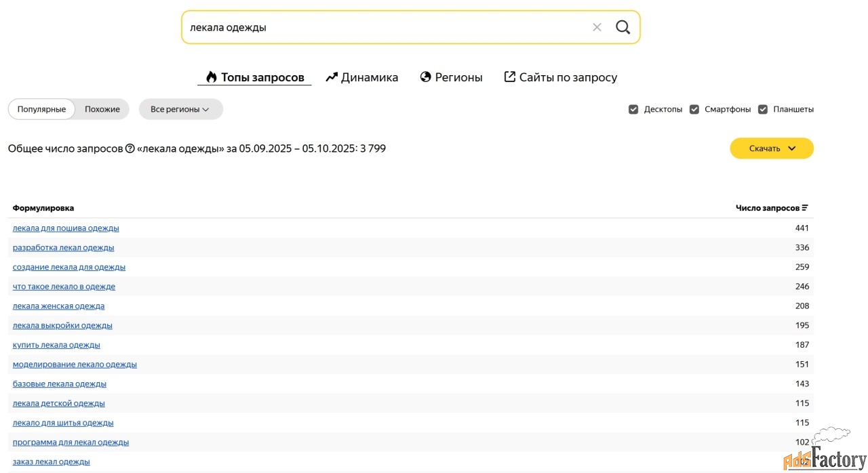This screenshot has width=868, height=473.
Task: Click the magnifying glass search icon
Action: pos(623,27)
